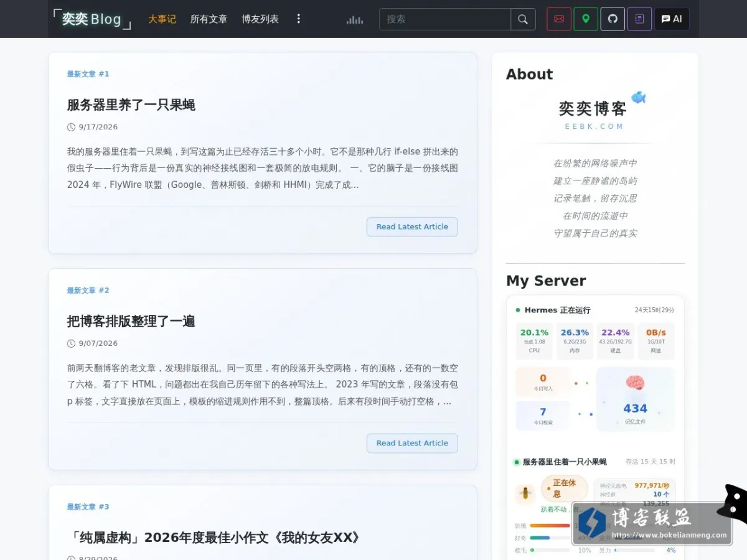Open the purple notes document icon

click(x=639, y=19)
